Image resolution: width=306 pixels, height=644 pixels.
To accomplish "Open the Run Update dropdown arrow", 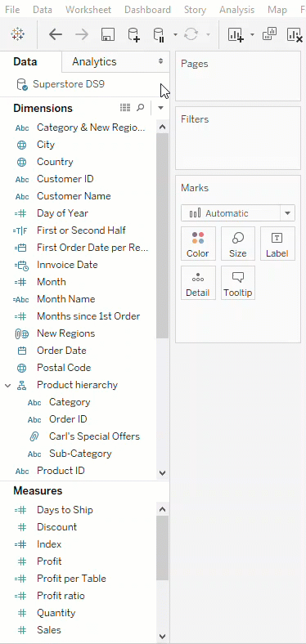I will [209, 35].
